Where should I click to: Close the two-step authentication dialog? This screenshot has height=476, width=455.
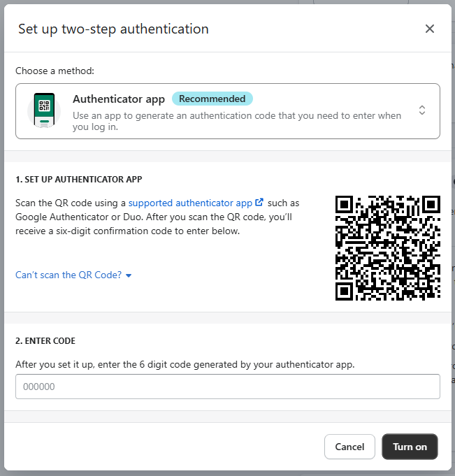[430, 29]
